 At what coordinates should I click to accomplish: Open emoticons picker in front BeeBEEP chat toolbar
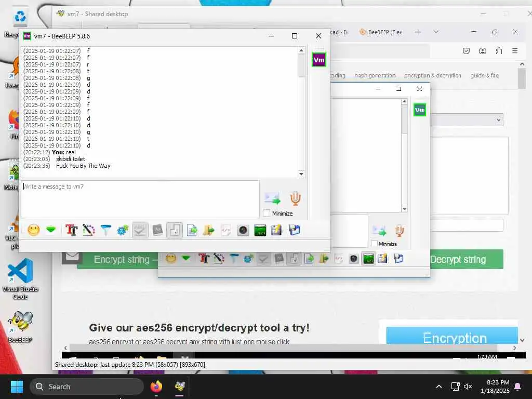pyautogui.click(x=34, y=230)
